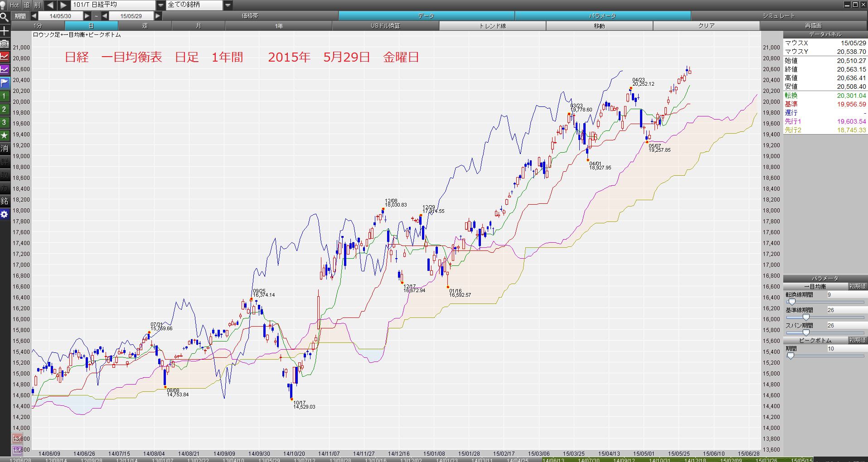Select the 1分 timeframe tab

point(38,26)
